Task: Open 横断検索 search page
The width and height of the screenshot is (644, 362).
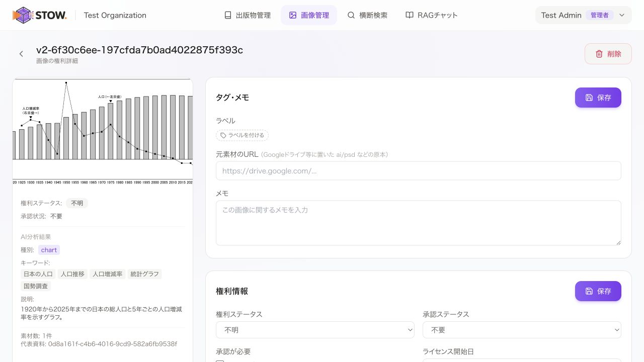Action: click(x=367, y=15)
